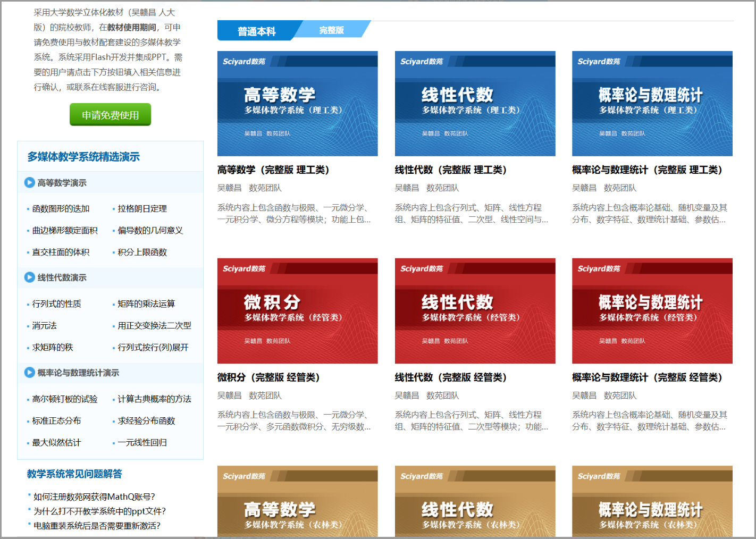Image resolution: width=756 pixels, height=539 pixels.
Task: Open the red 线性代数 经管类 cover thumbnail
Action: (475, 311)
